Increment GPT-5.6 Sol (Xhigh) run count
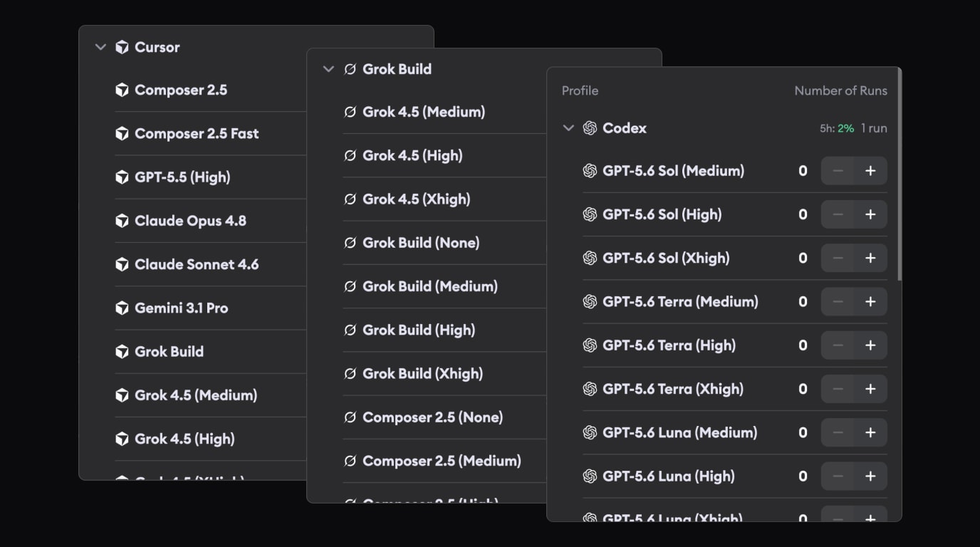The height and width of the screenshot is (547, 980). (870, 258)
